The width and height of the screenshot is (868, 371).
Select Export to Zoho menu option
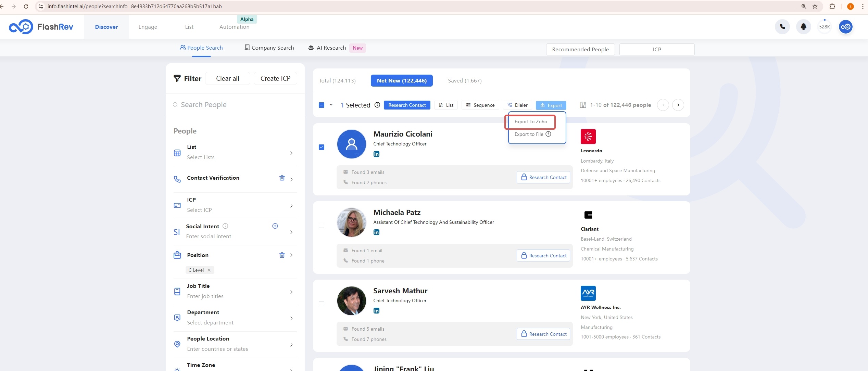[x=530, y=121]
